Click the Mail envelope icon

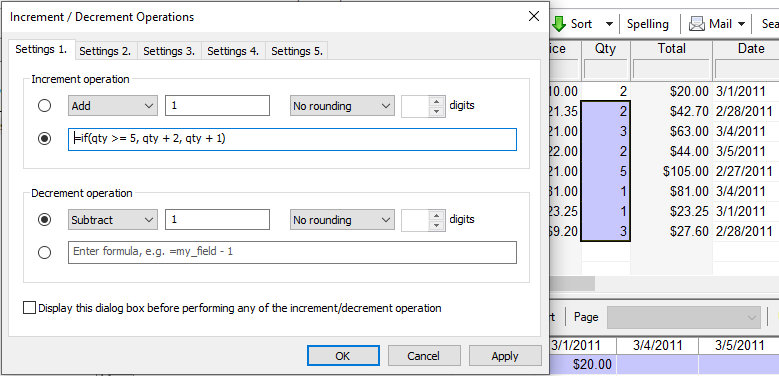pyautogui.click(x=697, y=24)
